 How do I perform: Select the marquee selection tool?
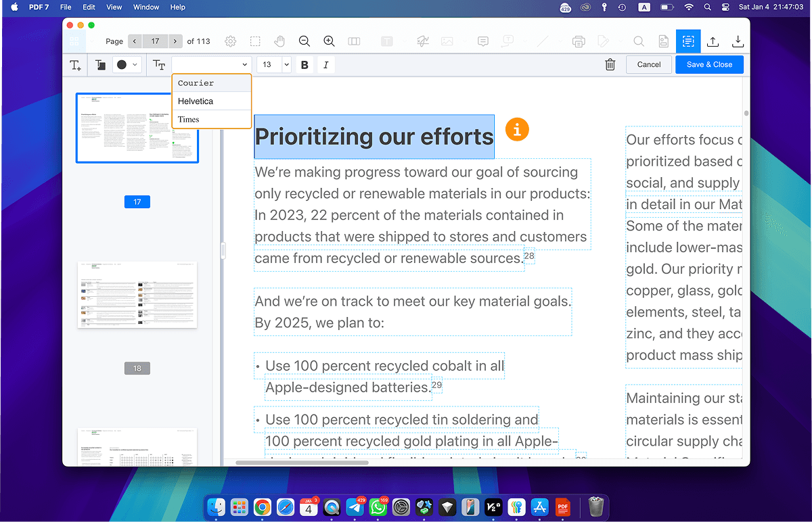[255, 41]
